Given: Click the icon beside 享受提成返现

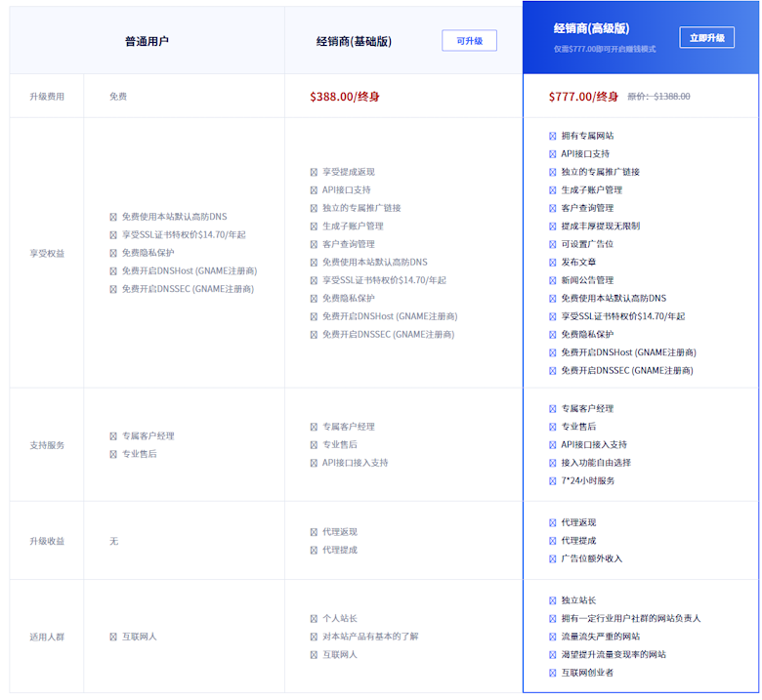Looking at the screenshot, I should click(x=314, y=172).
